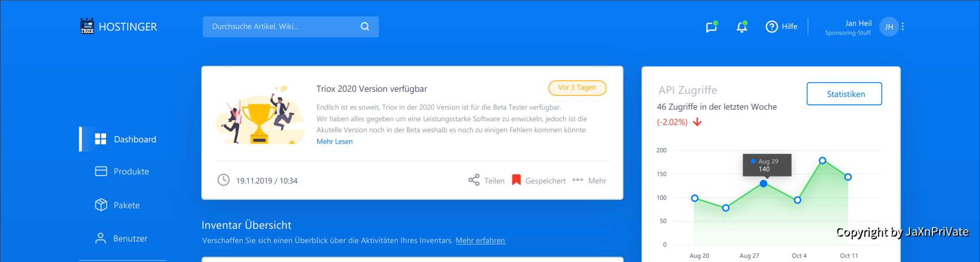Viewport: 980px width, 262px height.
Task: Click the red down arrow trend icon
Action: (x=697, y=122)
